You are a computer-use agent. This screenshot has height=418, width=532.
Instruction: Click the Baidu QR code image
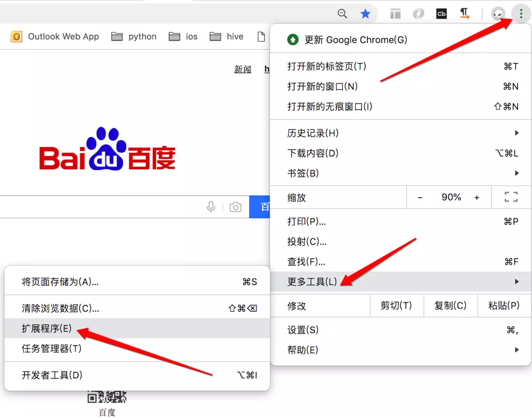pos(107,397)
